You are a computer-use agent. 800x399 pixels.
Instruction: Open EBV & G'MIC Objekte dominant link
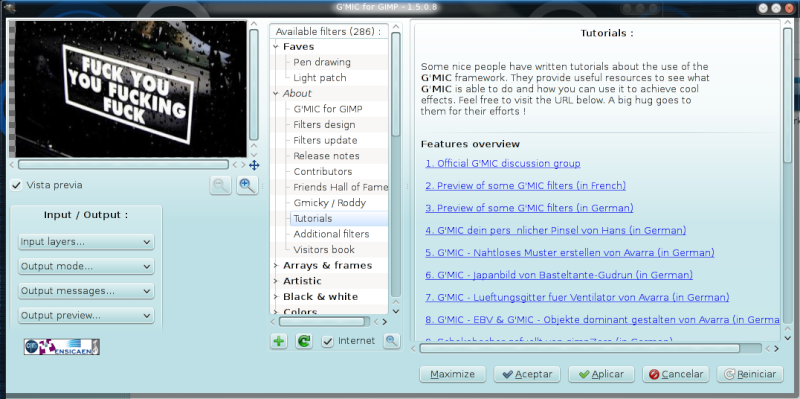603,320
